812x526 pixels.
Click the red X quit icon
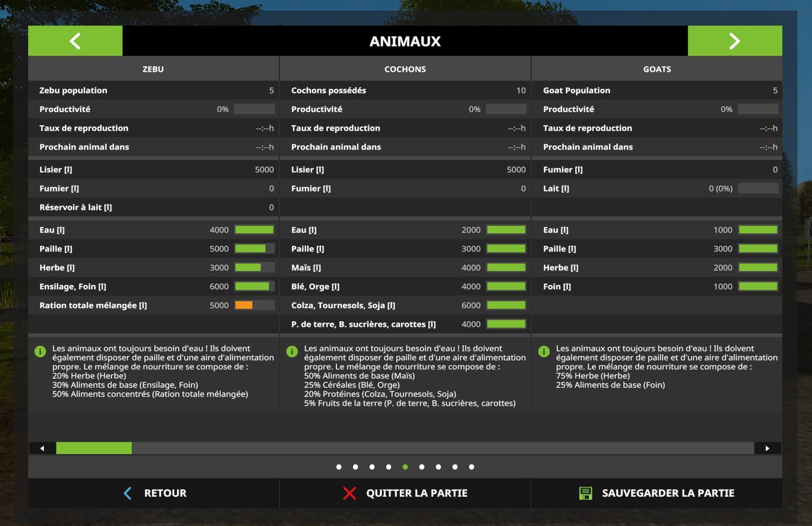[349, 493]
